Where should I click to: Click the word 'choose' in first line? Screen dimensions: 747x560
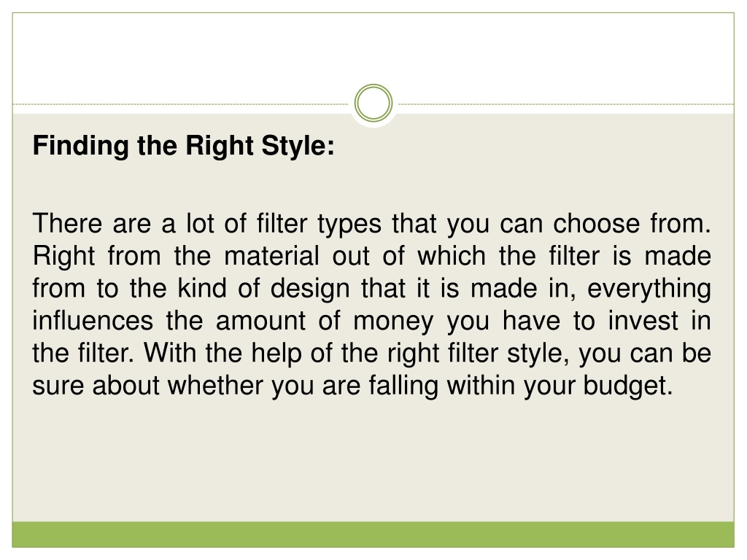[596, 223]
